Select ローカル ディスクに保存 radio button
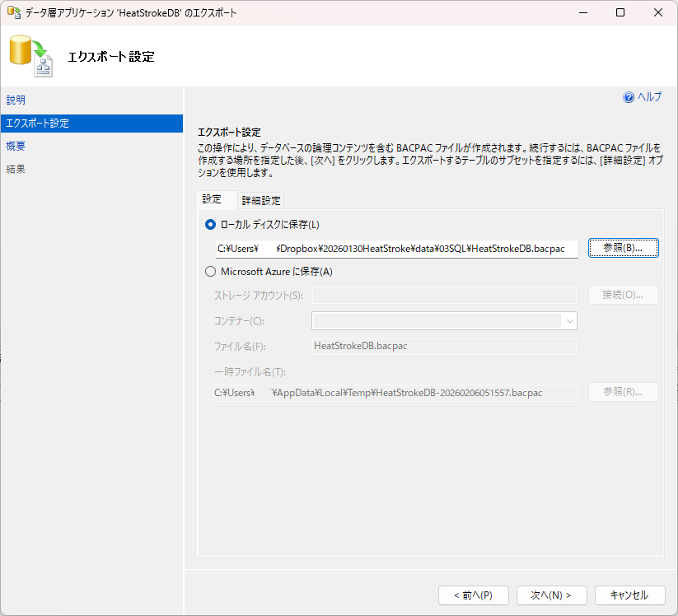The image size is (678, 616). 211,224
